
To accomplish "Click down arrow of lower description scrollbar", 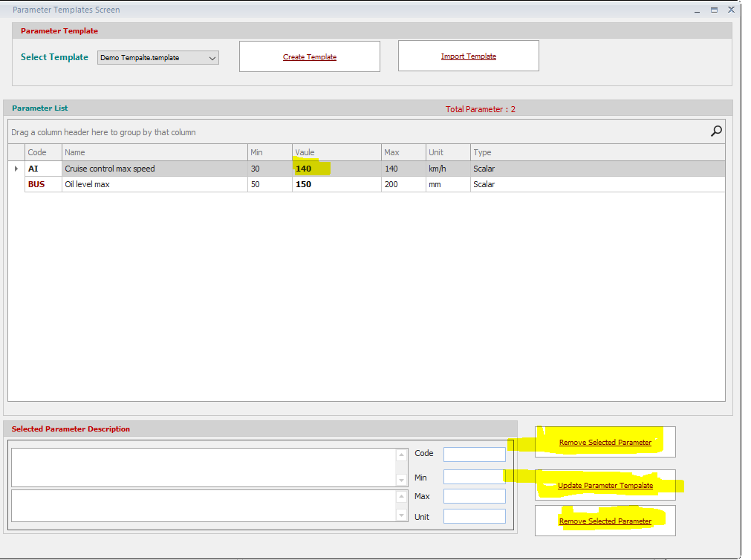I will [402, 515].
